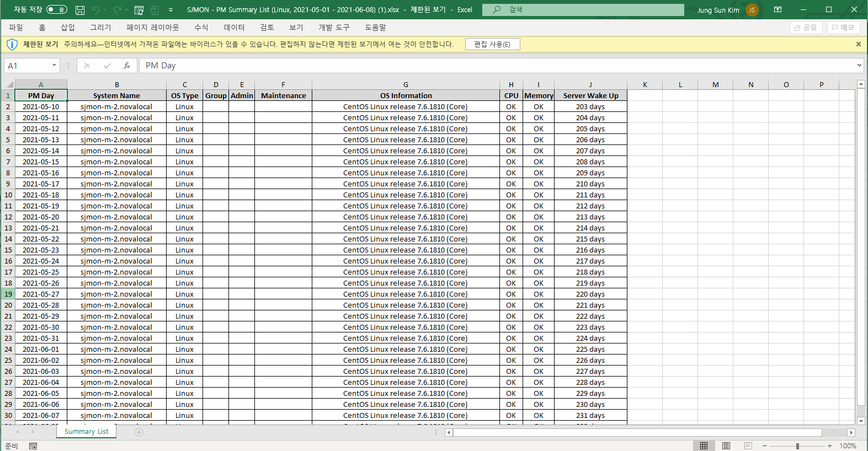The width and height of the screenshot is (868, 451).
Task: Click the Save icon in title bar
Action: [x=80, y=10]
